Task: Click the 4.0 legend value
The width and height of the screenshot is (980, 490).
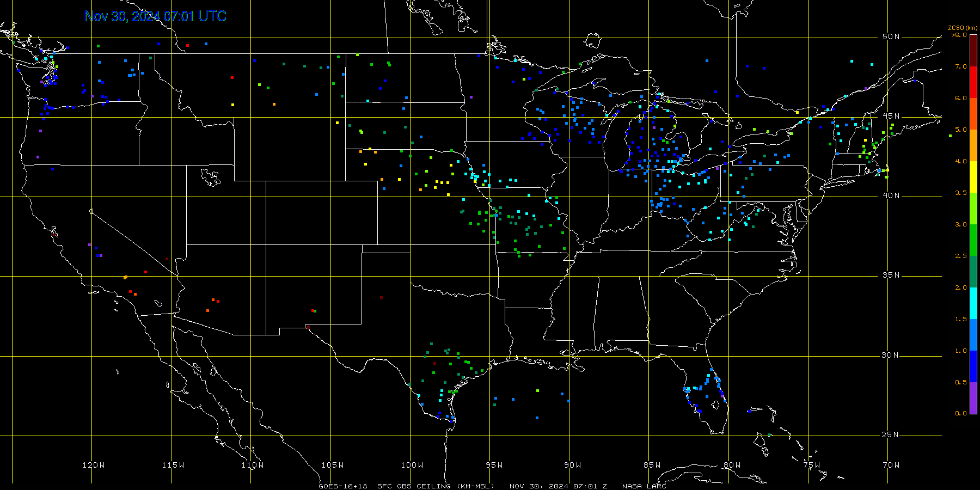Action: 961,161
